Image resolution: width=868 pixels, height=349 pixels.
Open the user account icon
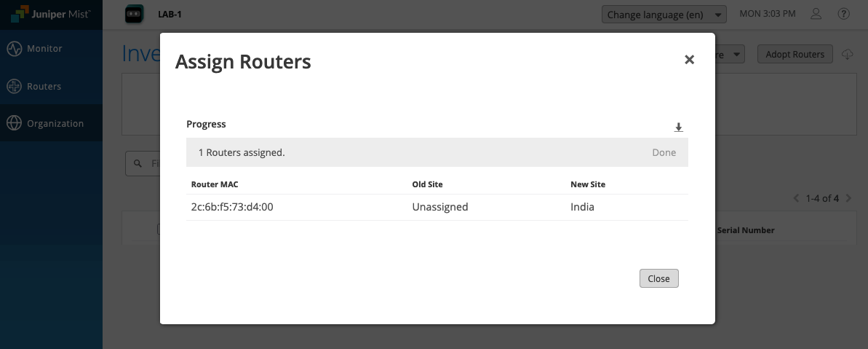816,14
